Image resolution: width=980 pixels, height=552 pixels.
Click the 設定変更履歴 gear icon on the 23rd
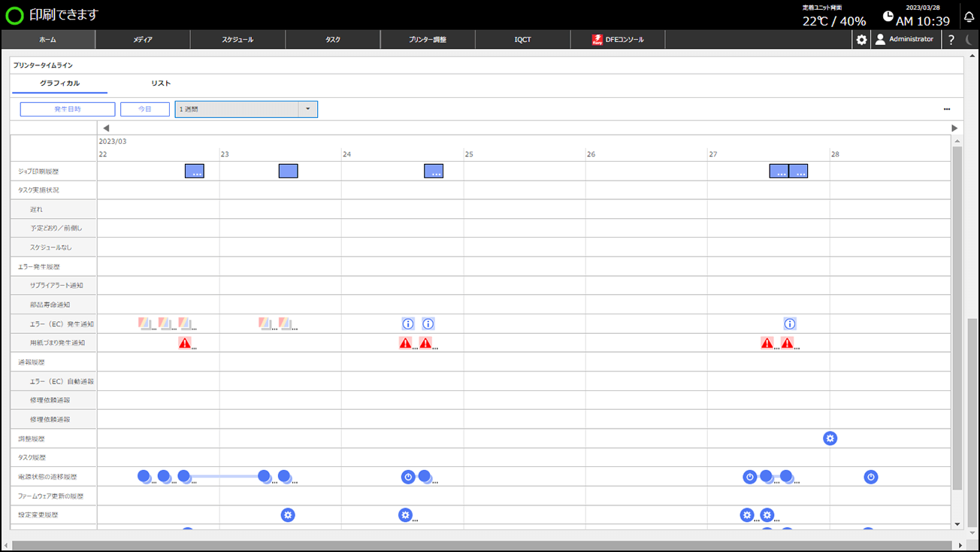coord(288,515)
